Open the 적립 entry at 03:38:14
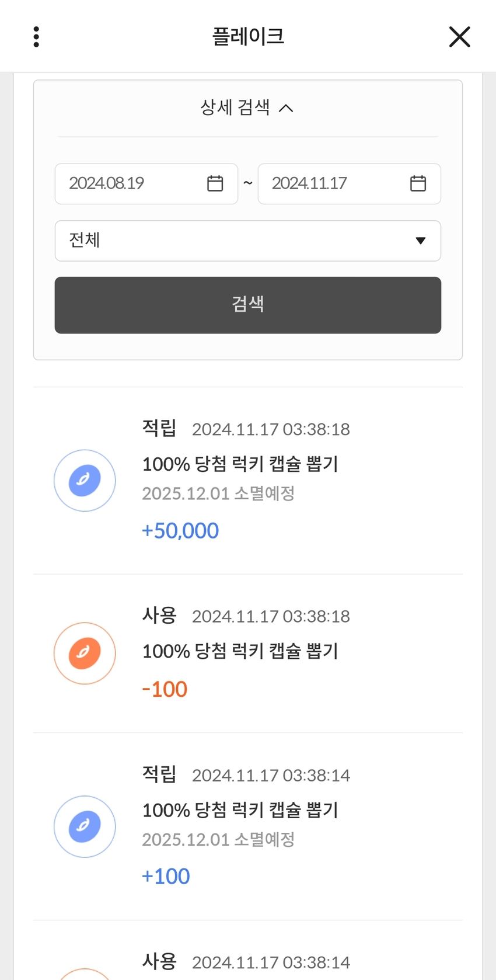The height and width of the screenshot is (980, 496). [248, 826]
